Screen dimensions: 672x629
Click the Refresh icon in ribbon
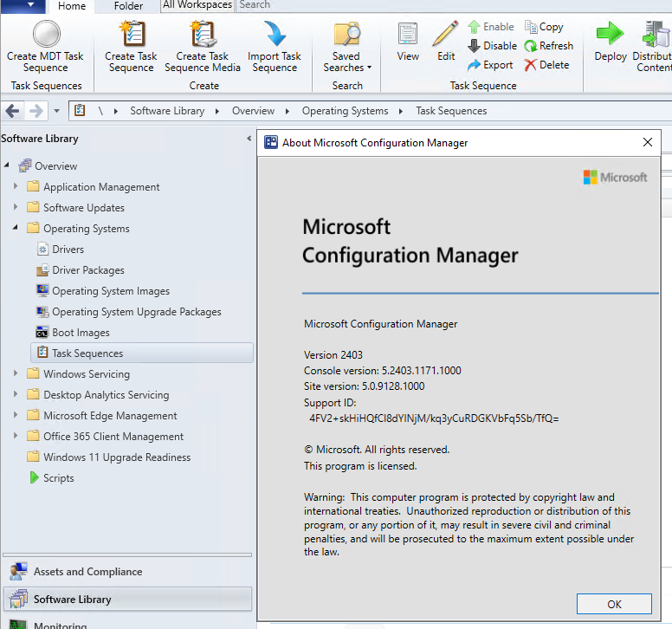[531, 45]
